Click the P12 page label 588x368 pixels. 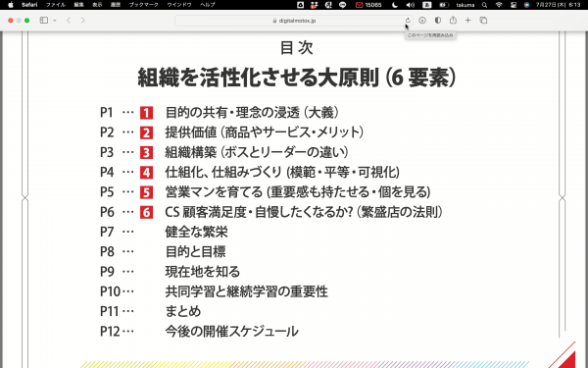[x=110, y=332]
